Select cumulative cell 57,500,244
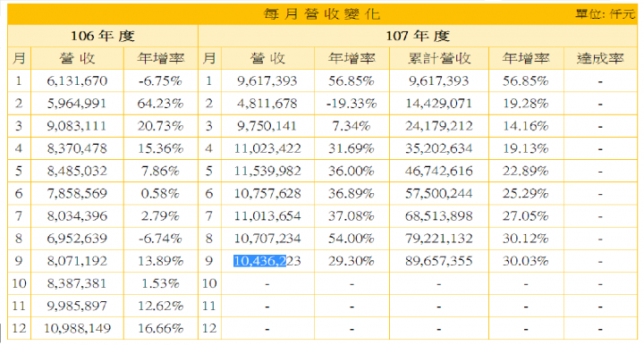This screenshot has height=345, width=644. pos(439,194)
